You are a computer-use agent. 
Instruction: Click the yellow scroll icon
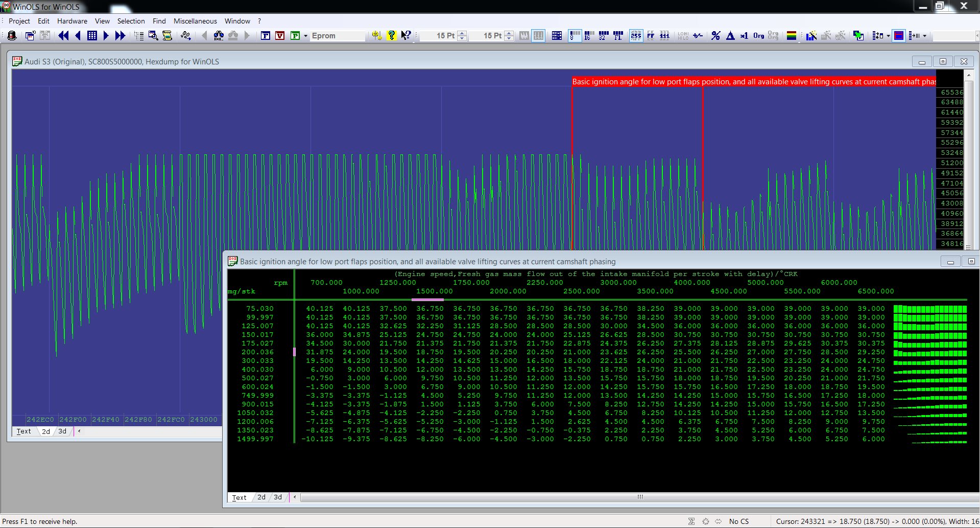167,35
